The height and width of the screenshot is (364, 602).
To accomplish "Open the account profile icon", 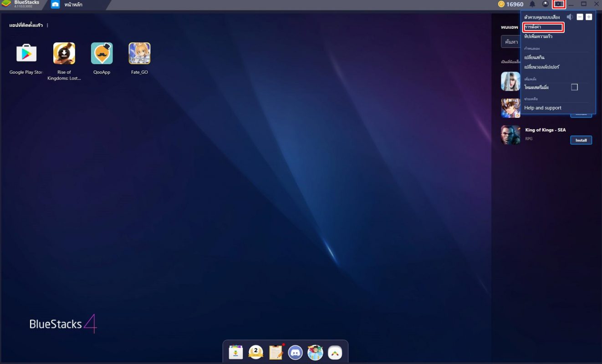I will 546,4.
